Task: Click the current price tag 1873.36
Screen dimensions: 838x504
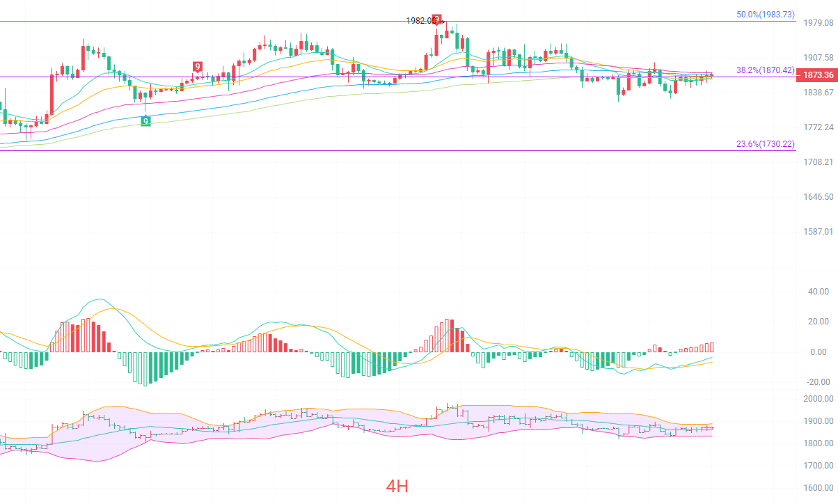Action: coord(817,75)
